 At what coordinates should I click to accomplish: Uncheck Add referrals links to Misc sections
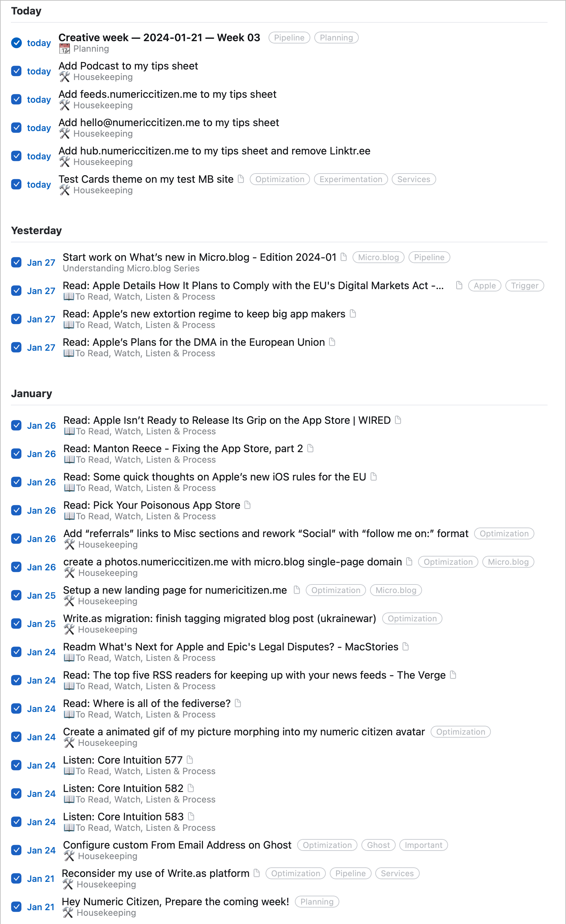16,538
